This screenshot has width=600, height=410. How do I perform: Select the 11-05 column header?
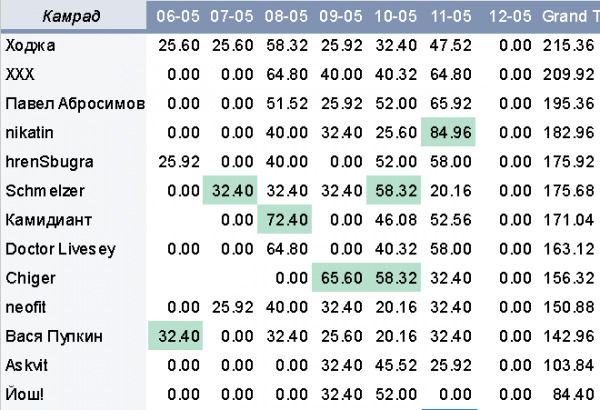pos(451,16)
